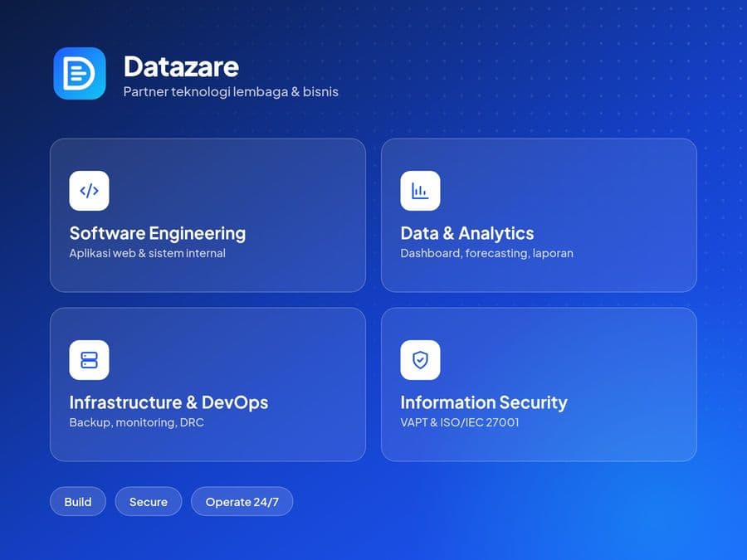This screenshot has height=560, width=747.
Task: Click the tagline 'Partner teknologi lembaga & bisnis'
Action: pyautogui.click(x=231, y=91)
